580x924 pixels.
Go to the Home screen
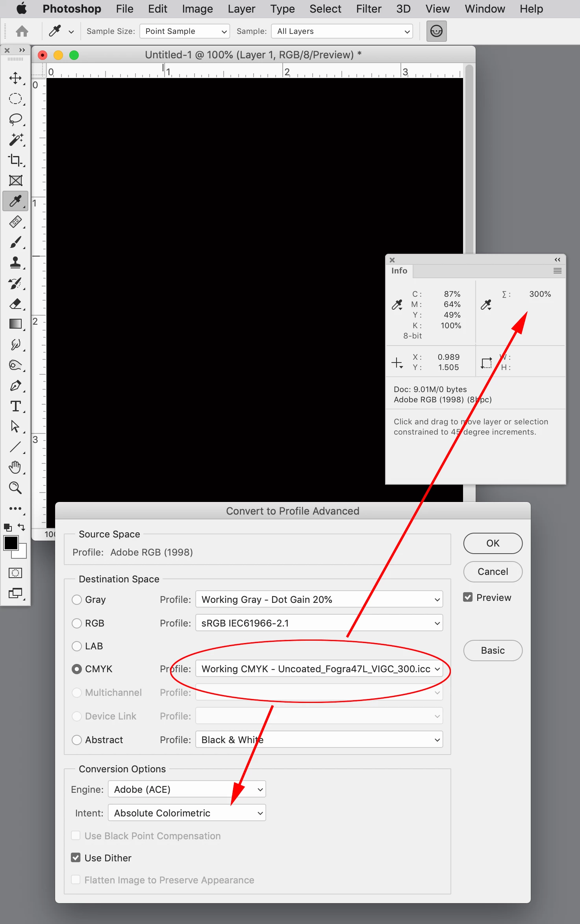(x=22, y=31)
